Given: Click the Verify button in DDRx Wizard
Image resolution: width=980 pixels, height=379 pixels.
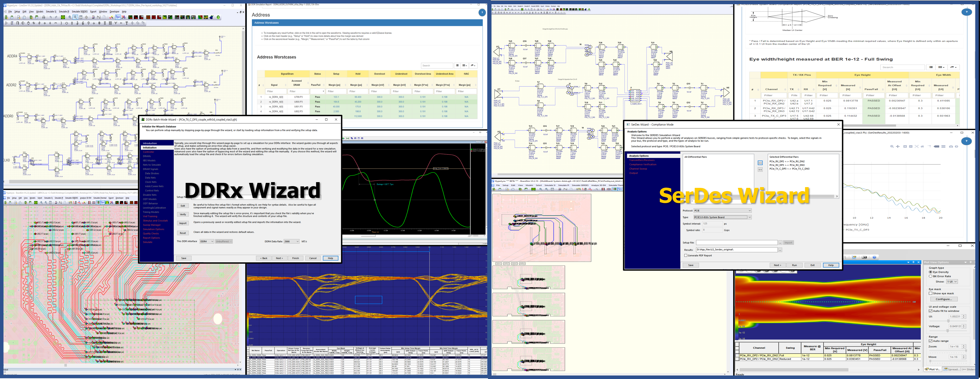Looking at the screenshot, I should [183, 214].
